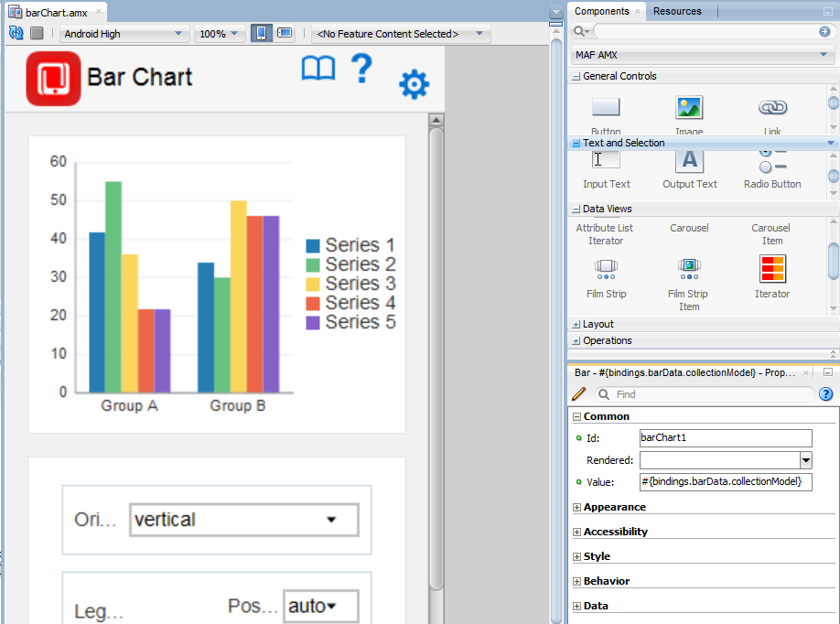Click the Series 5 purple legend swatch
This screenshot has height=624, width=840.
[x=313, y=322]
